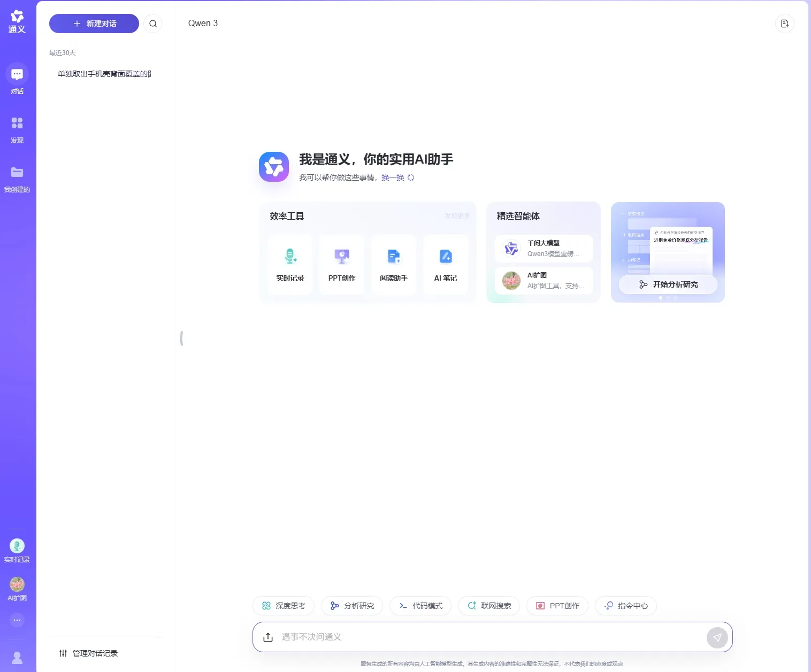Screen dimensions: 811x672
Task: Open the user profile avatar
Action: click(x=17, y=658)
